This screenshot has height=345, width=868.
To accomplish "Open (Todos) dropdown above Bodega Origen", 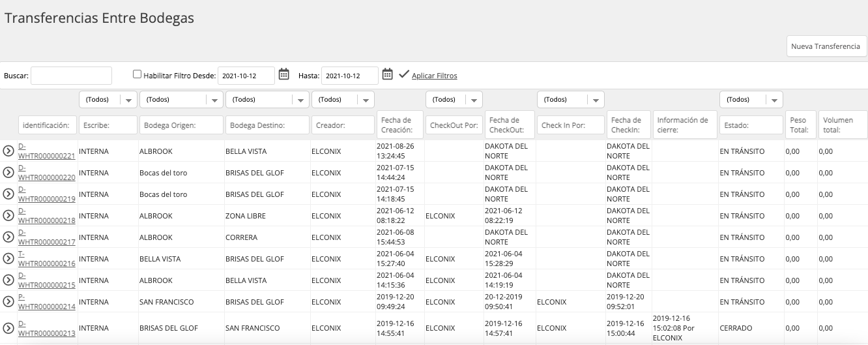I will pyautogui.click(x=182, y=100).
